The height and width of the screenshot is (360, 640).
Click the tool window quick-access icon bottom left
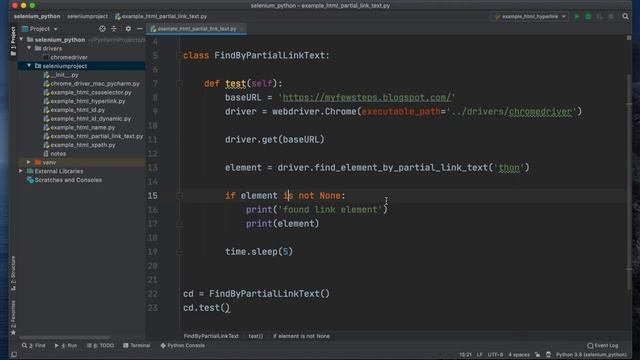(x=13, y=354)
